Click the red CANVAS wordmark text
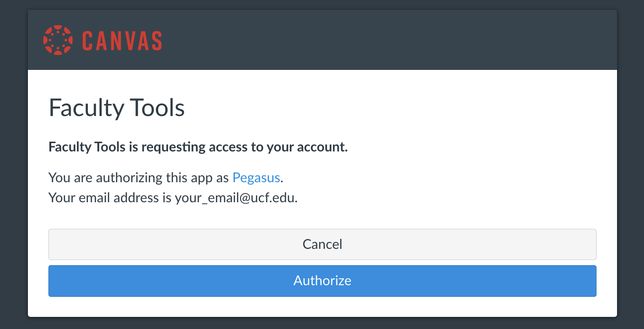Screen dimensions: 644x329 click(x=122, y=41)
